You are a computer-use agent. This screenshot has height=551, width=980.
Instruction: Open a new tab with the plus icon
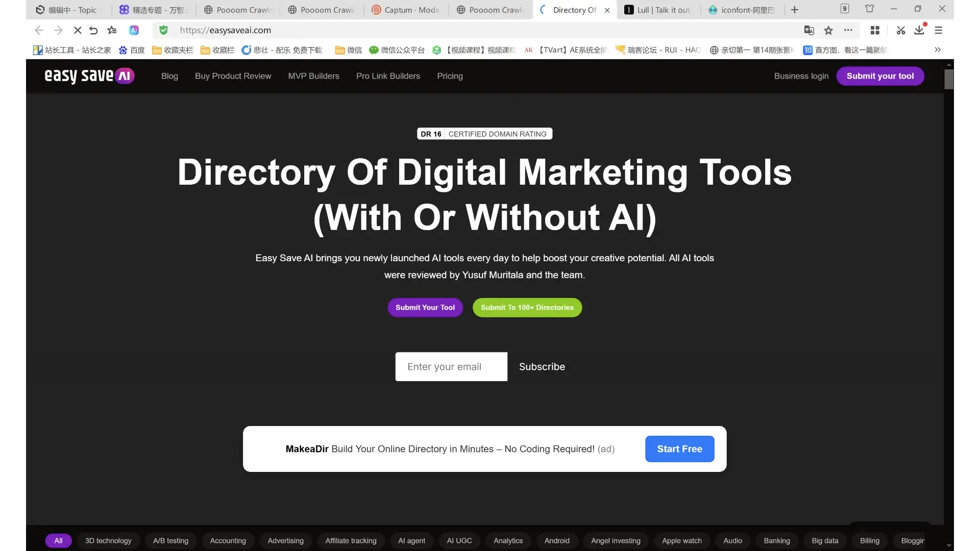click(795, 10)
